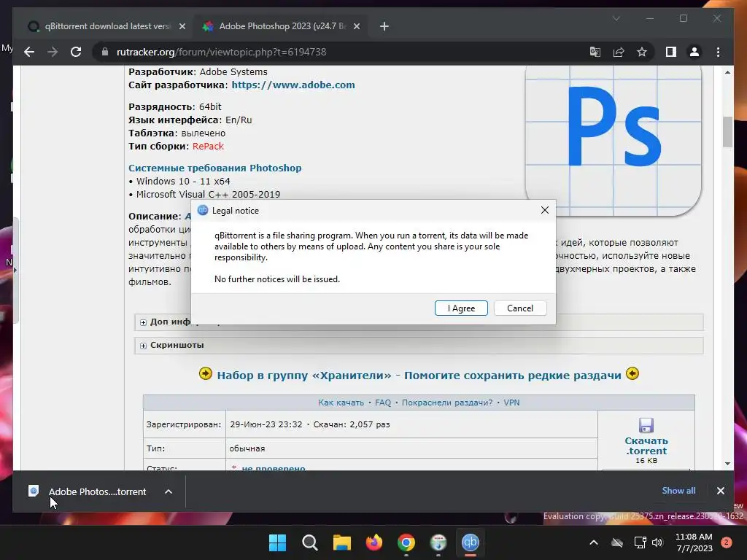747x560 pixels.
Task: Close the qBittorrent download tab
Action: (182, 26)
